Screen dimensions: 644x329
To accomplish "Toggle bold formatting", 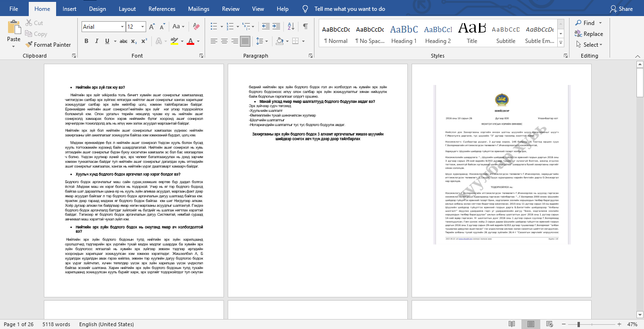I will pyautogui.click(x=86, y=41).
